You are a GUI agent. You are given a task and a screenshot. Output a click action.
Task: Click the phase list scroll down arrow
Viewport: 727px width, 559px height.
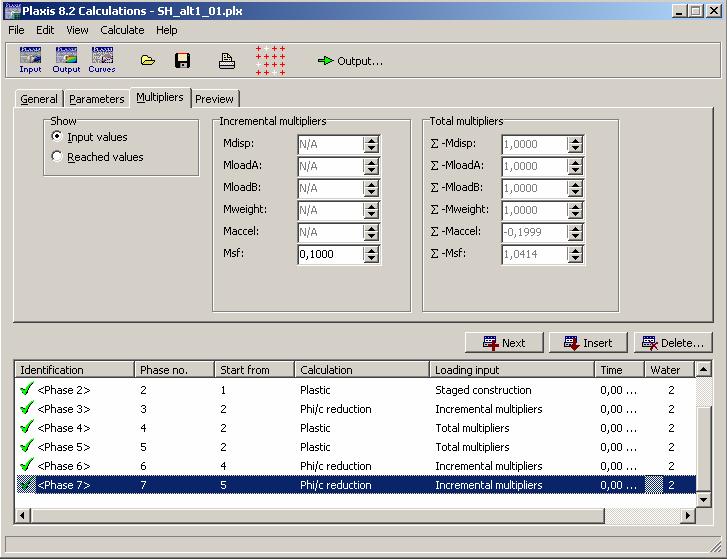[704, 499]
